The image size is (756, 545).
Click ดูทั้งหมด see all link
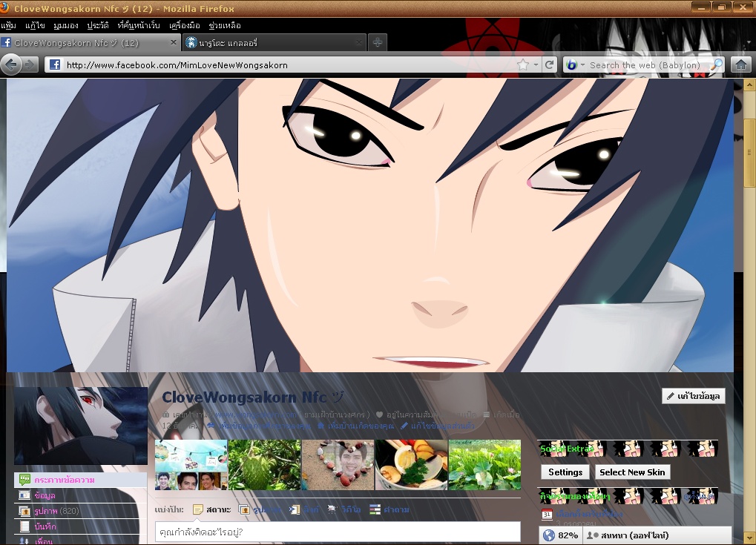pos(699,496)
